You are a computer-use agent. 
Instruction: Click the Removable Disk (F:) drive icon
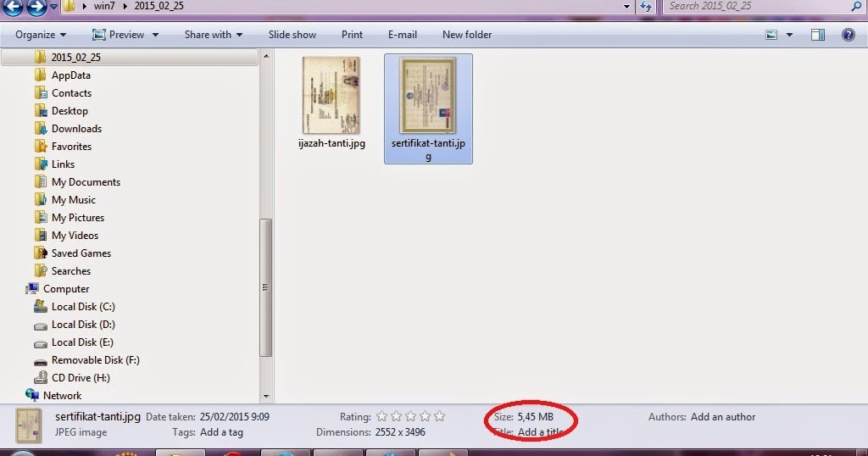41,361
